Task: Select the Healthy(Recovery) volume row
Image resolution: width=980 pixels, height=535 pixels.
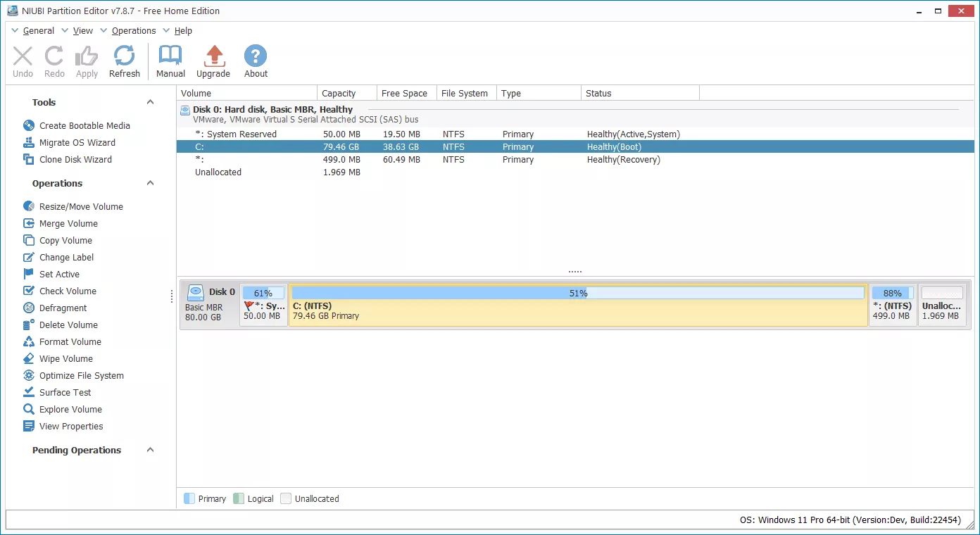Action: pyautogui.click(x=575, y=159)
